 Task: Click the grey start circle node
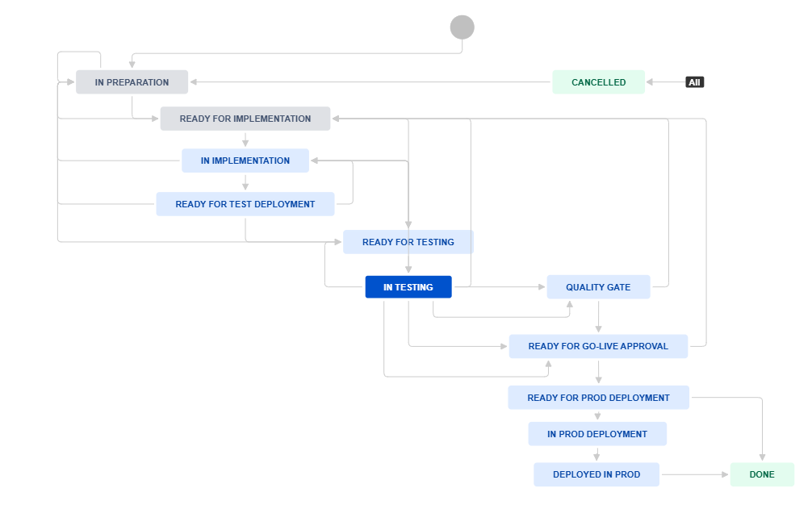click(x=462, y=27)
